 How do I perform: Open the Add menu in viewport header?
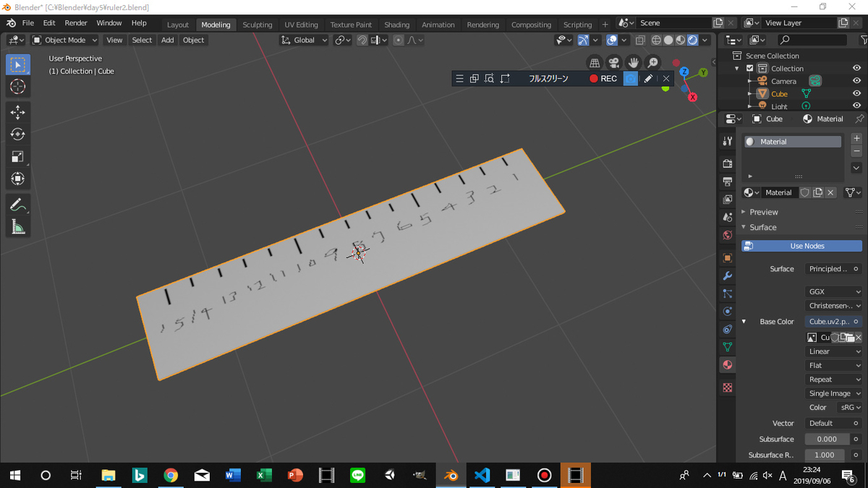(x=167, y=40)
